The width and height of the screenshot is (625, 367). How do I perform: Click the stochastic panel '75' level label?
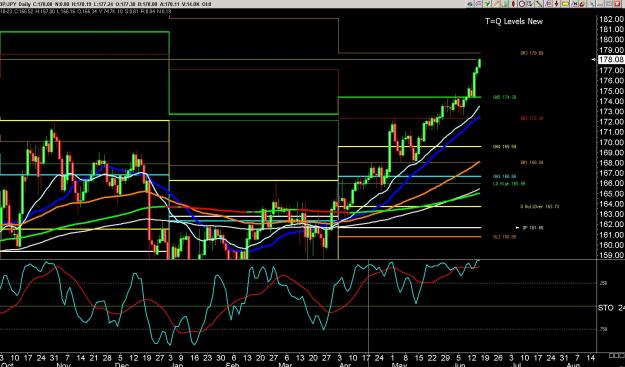[603, 329]
